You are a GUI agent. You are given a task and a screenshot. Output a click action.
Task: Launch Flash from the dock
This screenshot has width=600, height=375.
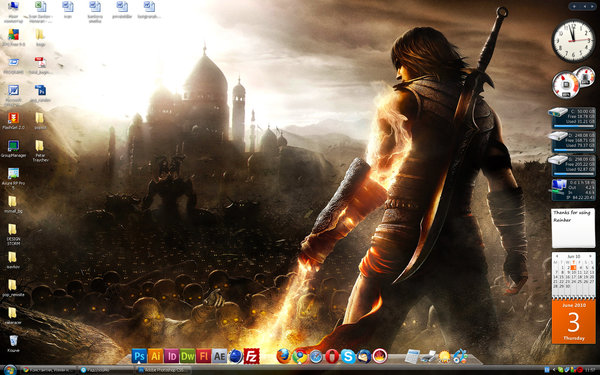coord(204,356)
